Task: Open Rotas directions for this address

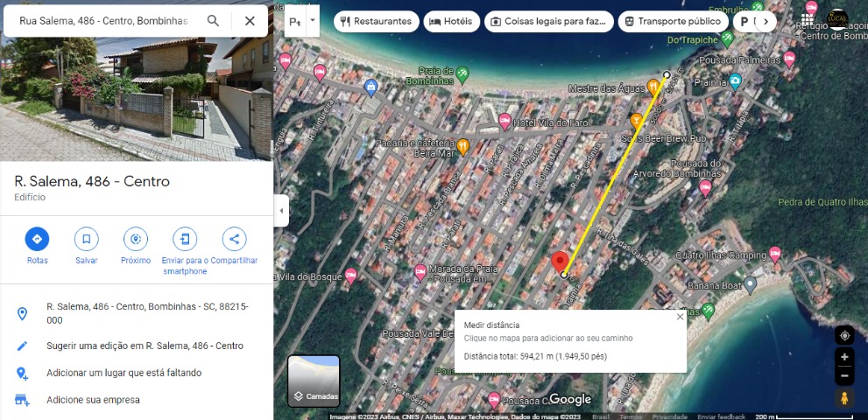Action: click(x=37, y=239)
